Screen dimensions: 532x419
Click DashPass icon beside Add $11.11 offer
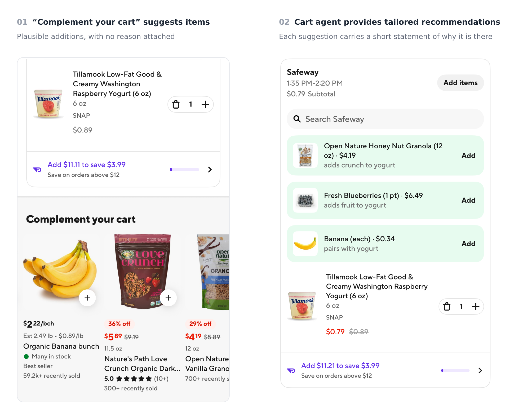point(37,170)
